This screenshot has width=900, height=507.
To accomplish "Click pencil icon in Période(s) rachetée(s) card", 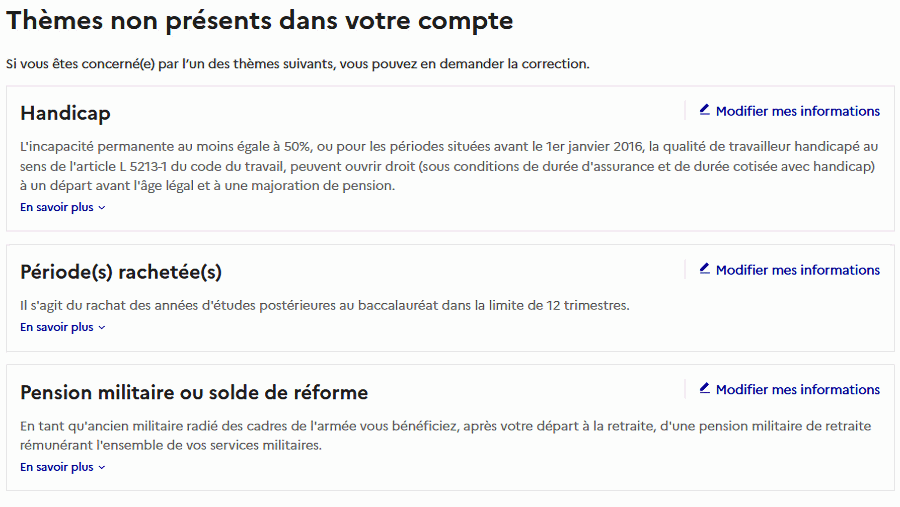I will click(705, 269).
